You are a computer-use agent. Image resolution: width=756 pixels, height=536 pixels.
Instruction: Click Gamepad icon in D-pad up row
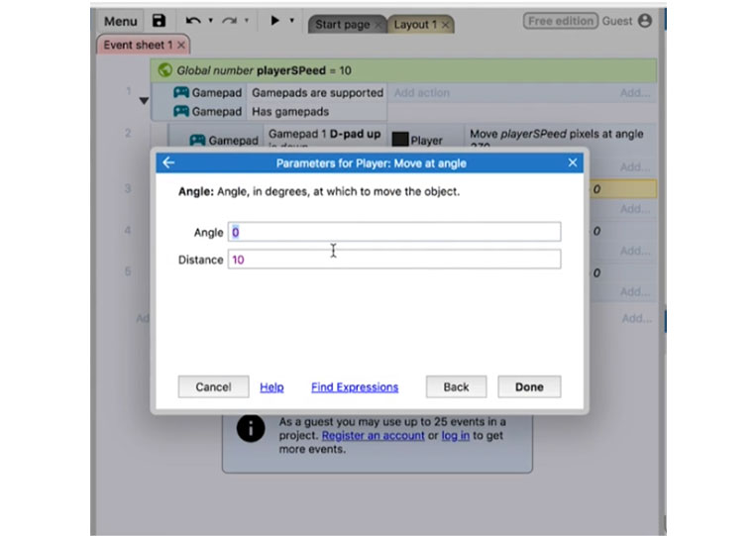tap(197, 141)
